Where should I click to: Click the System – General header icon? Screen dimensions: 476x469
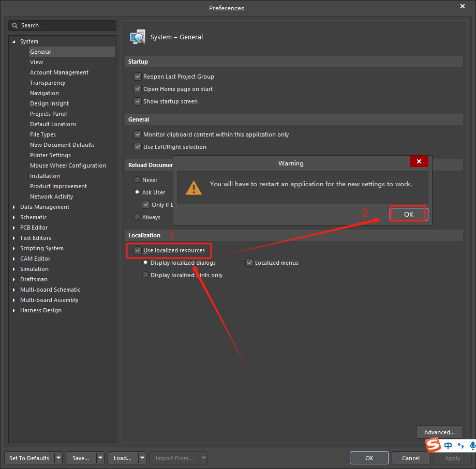(138, 37)
